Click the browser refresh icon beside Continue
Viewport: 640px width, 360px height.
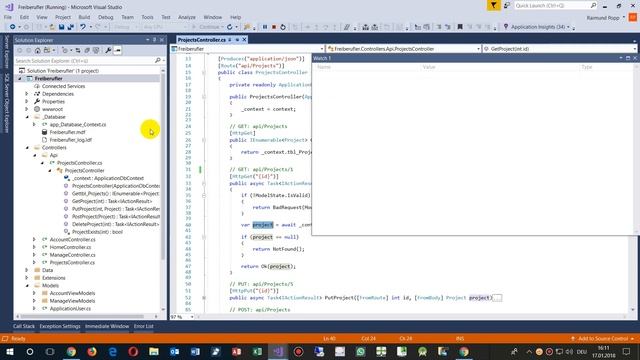(x=230, y=27)
